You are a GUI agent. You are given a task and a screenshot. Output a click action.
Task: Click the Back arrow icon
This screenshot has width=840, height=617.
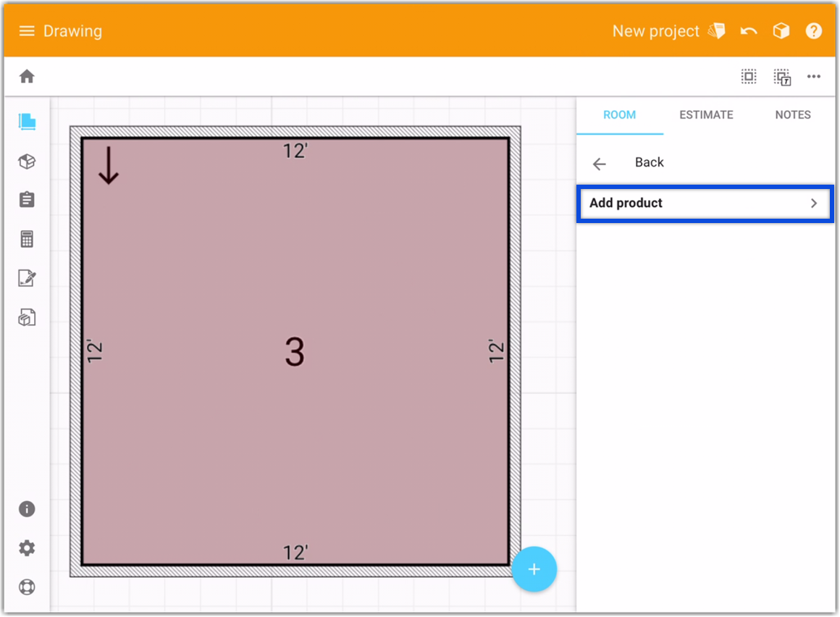coord(600,164)
